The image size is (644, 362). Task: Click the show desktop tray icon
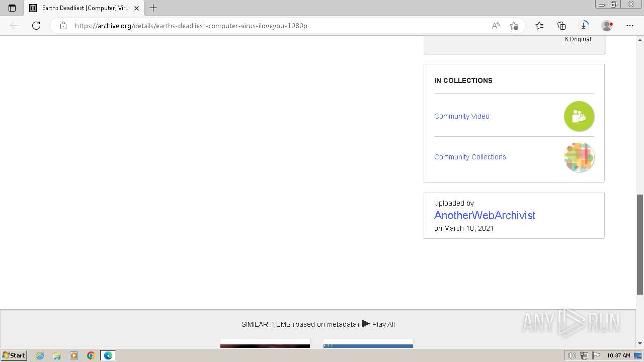tap(638, 355)
